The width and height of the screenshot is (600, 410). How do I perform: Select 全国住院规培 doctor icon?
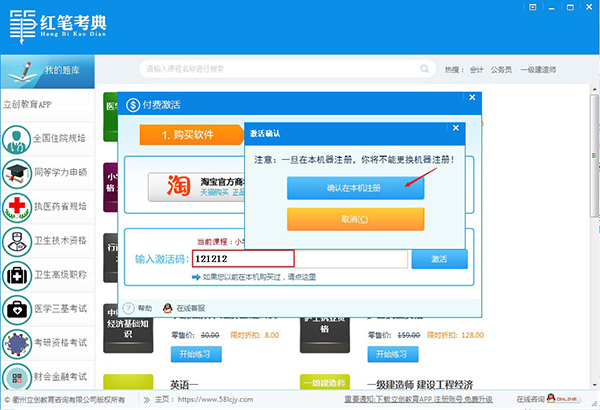pyautogui.click(x=16, y=139)
